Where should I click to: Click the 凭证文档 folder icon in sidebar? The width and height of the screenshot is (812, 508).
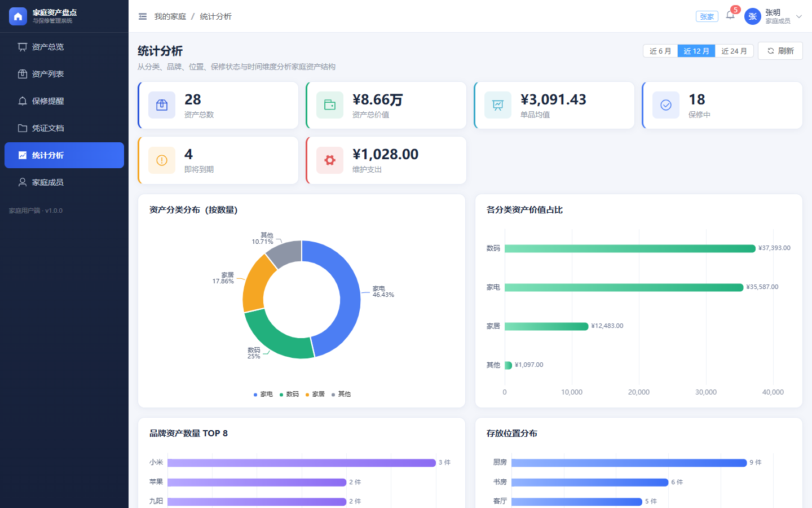pyautogui.click(x=23, y=128)
